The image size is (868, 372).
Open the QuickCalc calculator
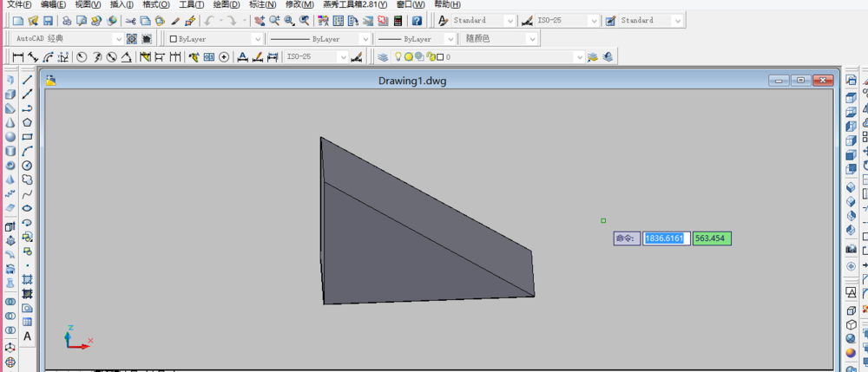pos(398,21)
